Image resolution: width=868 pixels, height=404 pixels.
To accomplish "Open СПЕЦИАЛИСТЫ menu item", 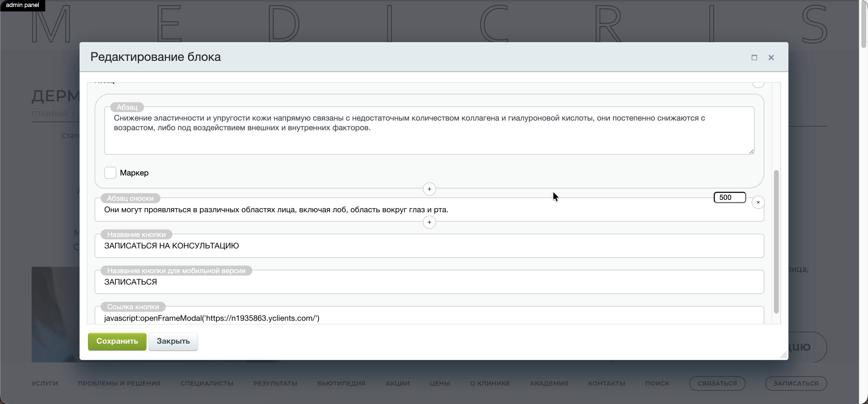I will (207, 384).
